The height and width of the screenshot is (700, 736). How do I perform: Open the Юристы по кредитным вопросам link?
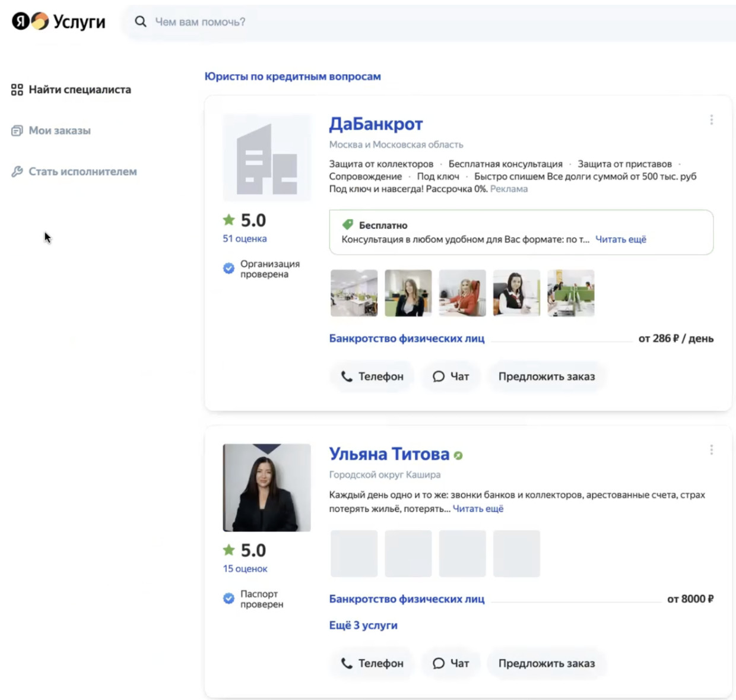(293, 77)
